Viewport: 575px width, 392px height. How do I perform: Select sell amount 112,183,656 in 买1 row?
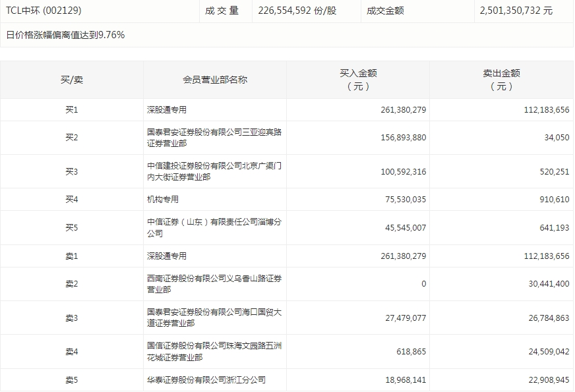(x=547, y=109)
